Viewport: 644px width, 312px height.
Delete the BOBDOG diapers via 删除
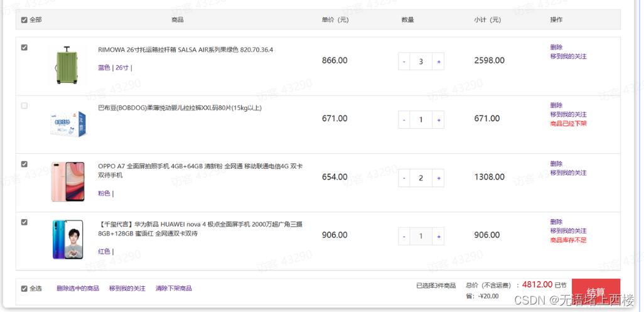[557, 105]
